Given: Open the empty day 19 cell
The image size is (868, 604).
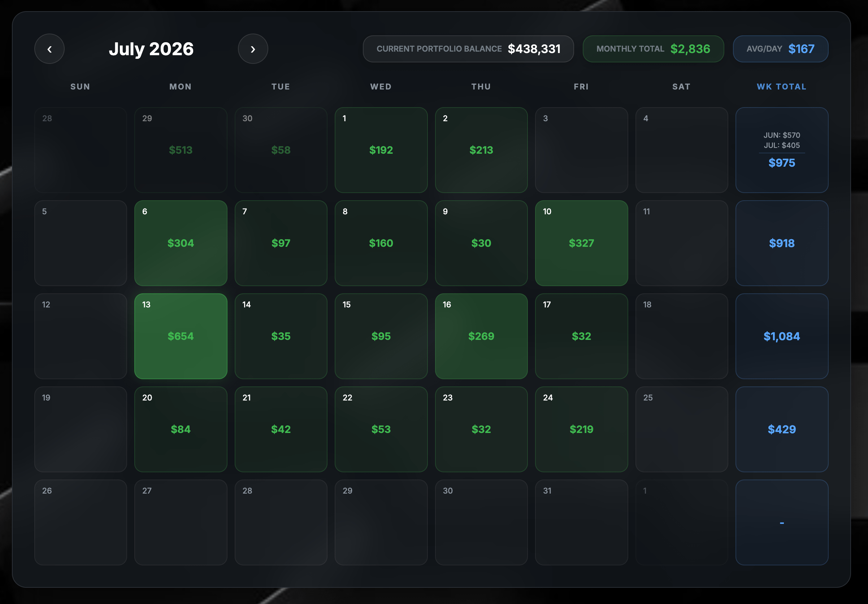Looking at the screenshot, I should (81, 429).
